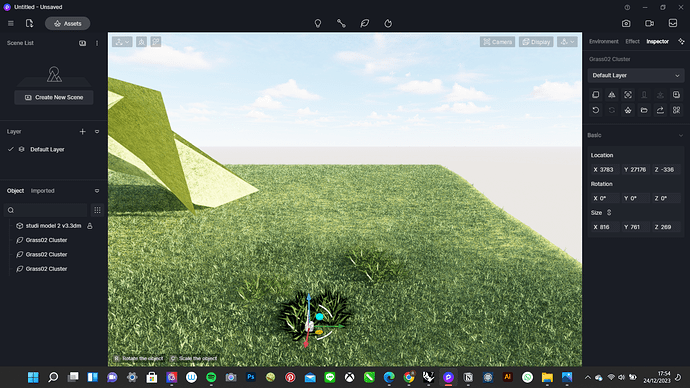Switch to the Imported tab
The width and height of the screenshot is (690, 388).
(43, 190)
